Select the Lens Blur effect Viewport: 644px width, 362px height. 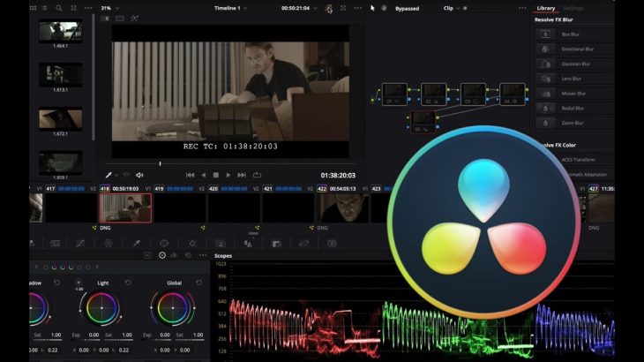click(574, 79)
